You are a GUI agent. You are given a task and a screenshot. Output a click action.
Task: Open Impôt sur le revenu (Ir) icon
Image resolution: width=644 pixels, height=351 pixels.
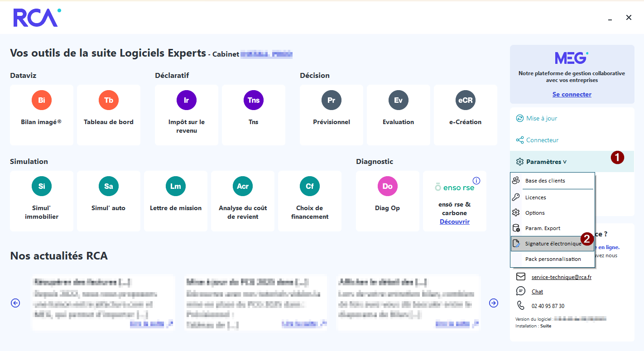(x=187, y=100)
